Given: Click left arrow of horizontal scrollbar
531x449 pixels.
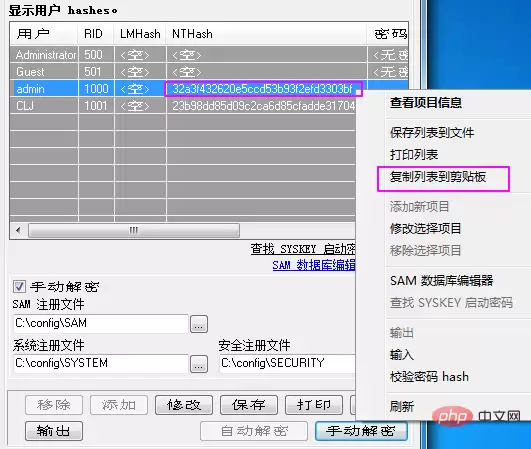Looking at the screenshot, I should (18, 231).
